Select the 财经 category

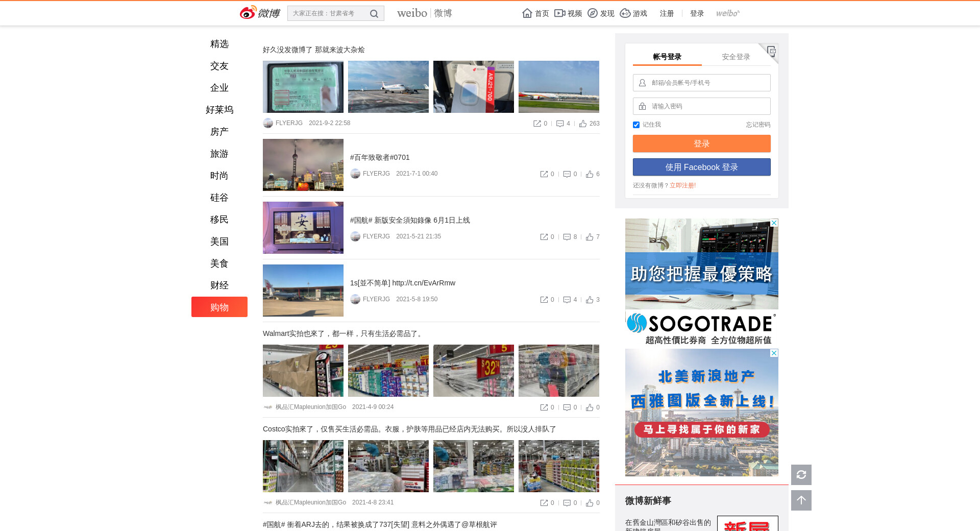coord(219,285)
